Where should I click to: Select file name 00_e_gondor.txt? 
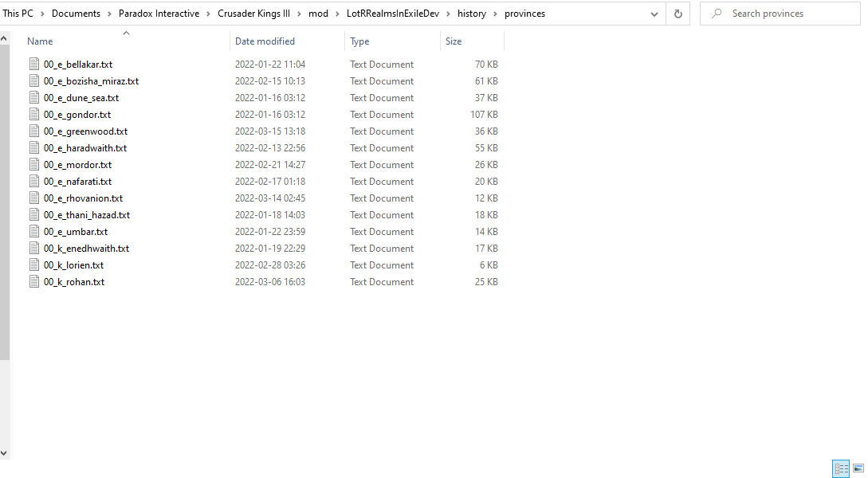(77, 115)
